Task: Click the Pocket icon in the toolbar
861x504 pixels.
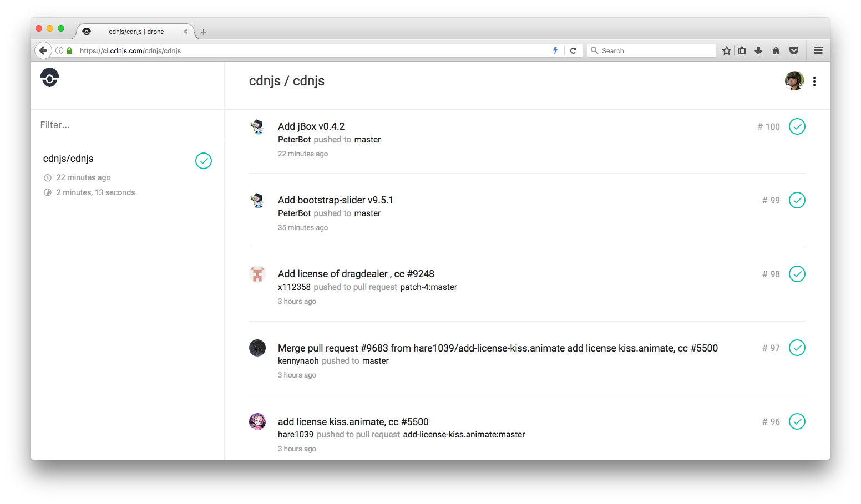Action: point(794,50)
